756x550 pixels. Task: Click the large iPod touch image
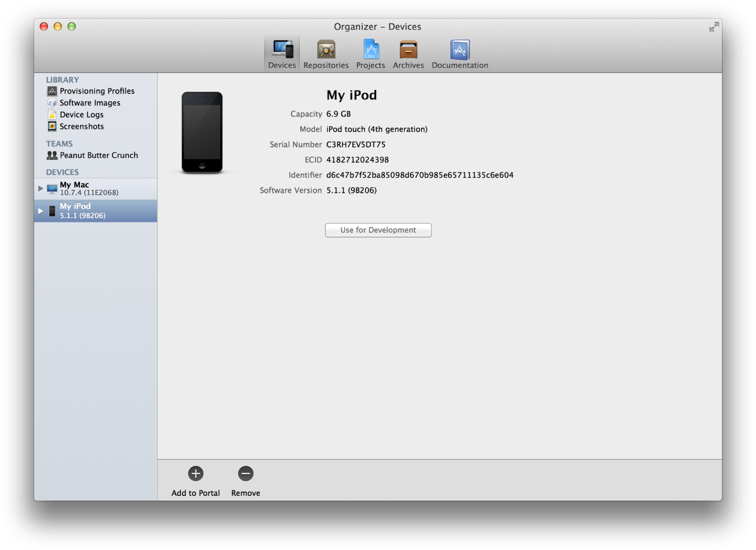[202, 133]
